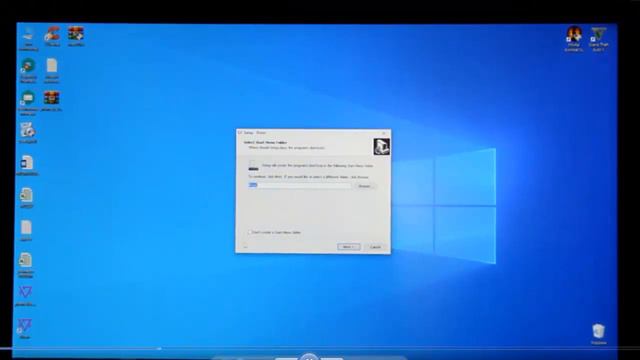Select the purple triangle icon with the truncated label
Viewport: 640px width, 360px height.
(25, 296)
